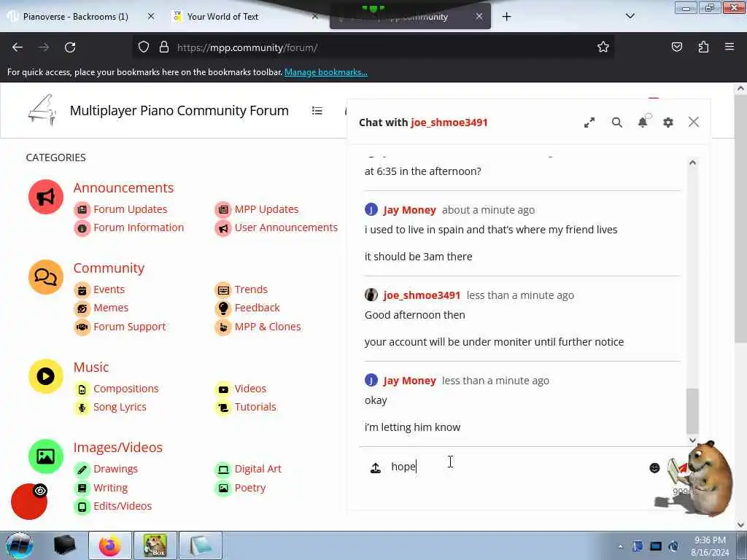This screenshot has height=560, width=747.
Task: Click the User Announcements megaphone icon
Action: [223, 228]
